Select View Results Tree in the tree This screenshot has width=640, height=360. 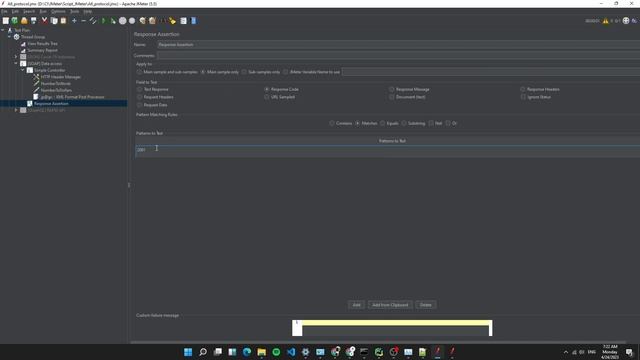(42, 44)
